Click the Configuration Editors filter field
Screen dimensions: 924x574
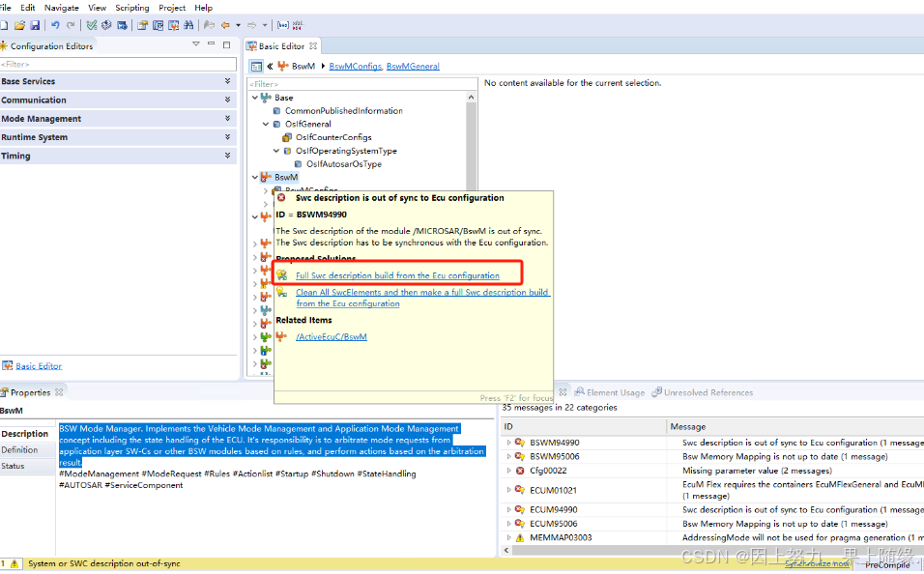[118, 64]
